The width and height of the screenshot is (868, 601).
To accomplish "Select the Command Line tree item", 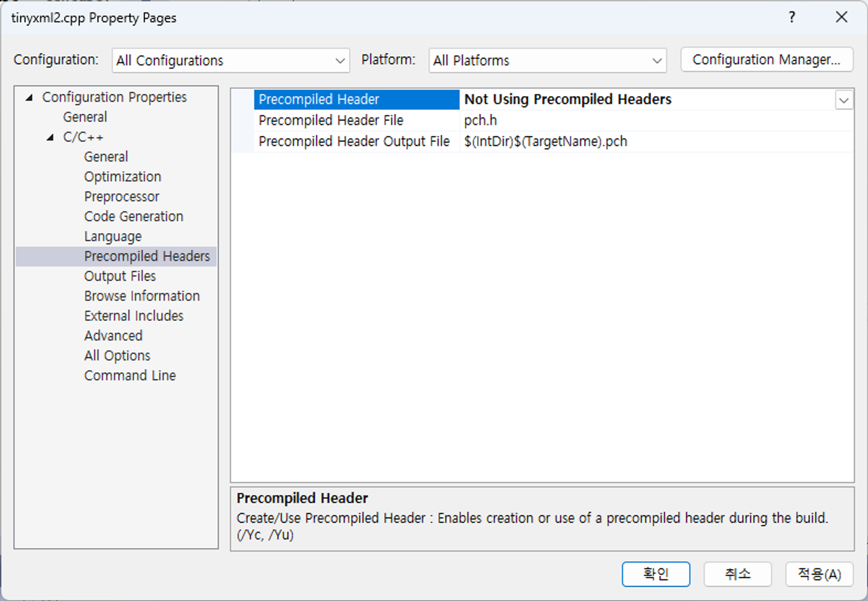I will pos(130,375).
